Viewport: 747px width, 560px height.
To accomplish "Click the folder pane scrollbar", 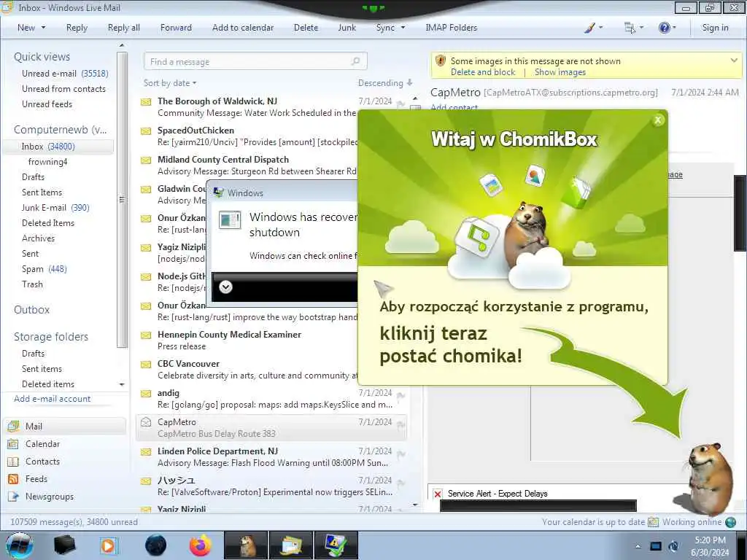I will coord(122,200).
